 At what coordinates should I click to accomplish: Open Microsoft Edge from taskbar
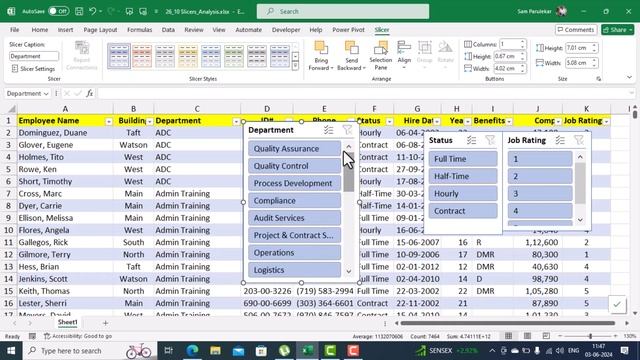click(x=192, y=351)
